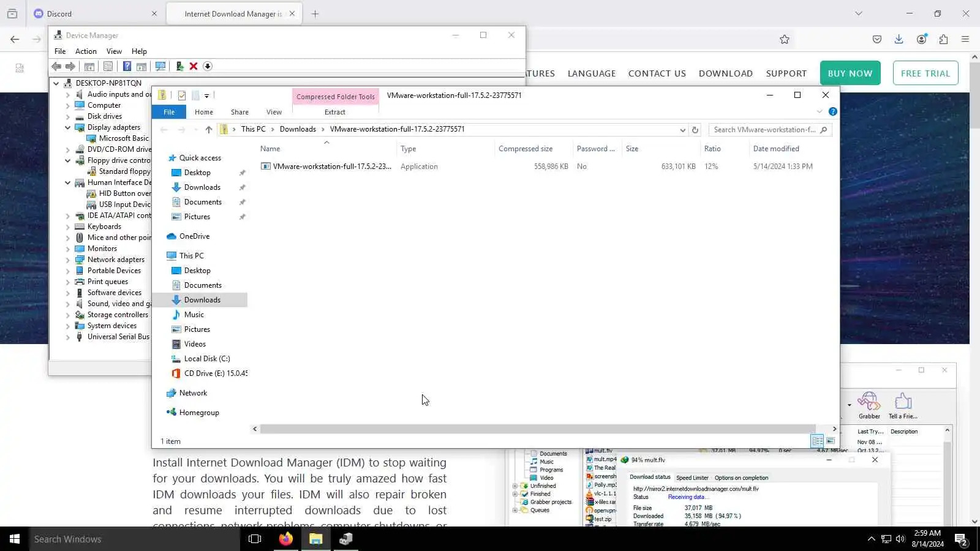Open Firefox Downloads toolbar icon

(x=899, y=39)
